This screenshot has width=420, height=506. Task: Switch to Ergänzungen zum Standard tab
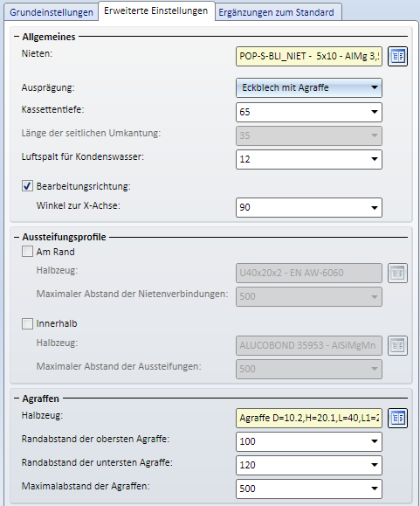coord(277,12)
